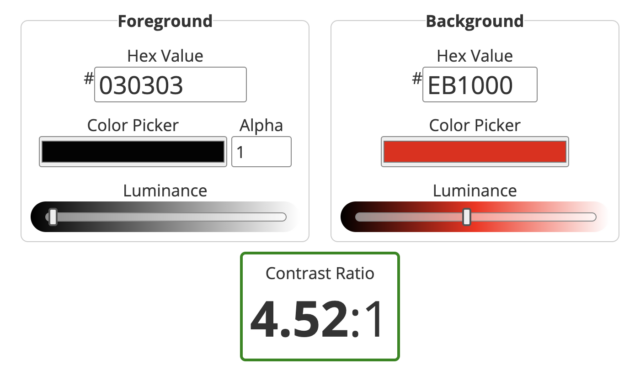Click the Background Hex Value label
The image size is (640, 370).
(x=475, y=56)
